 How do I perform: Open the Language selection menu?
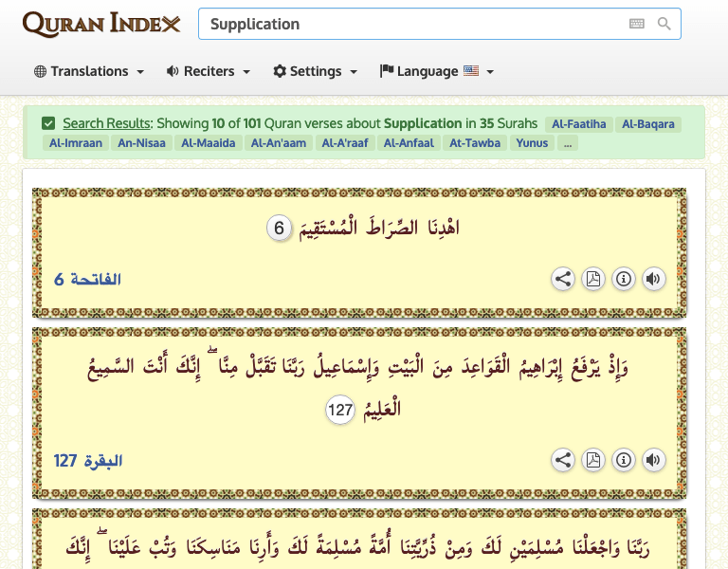coord(437,71)
